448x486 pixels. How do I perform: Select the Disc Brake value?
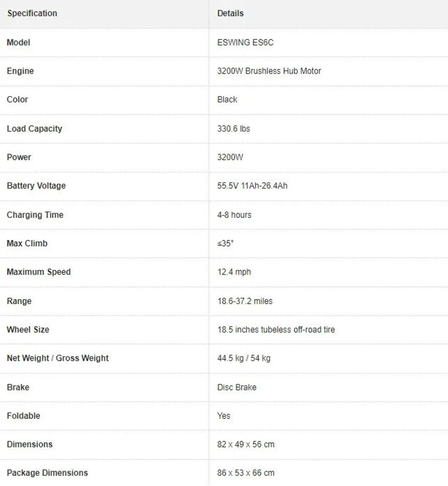[237, 388]
